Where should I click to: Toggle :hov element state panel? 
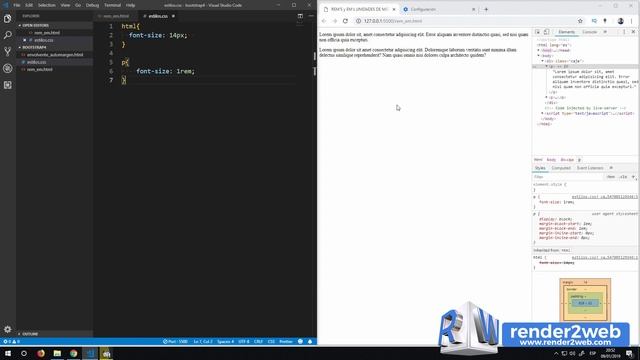coord(611,177)
